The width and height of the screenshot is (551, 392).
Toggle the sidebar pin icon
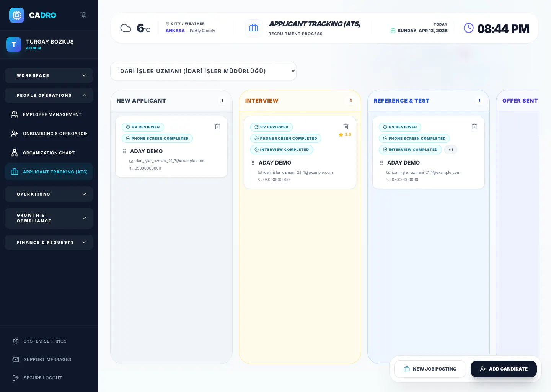coord(84,15)
